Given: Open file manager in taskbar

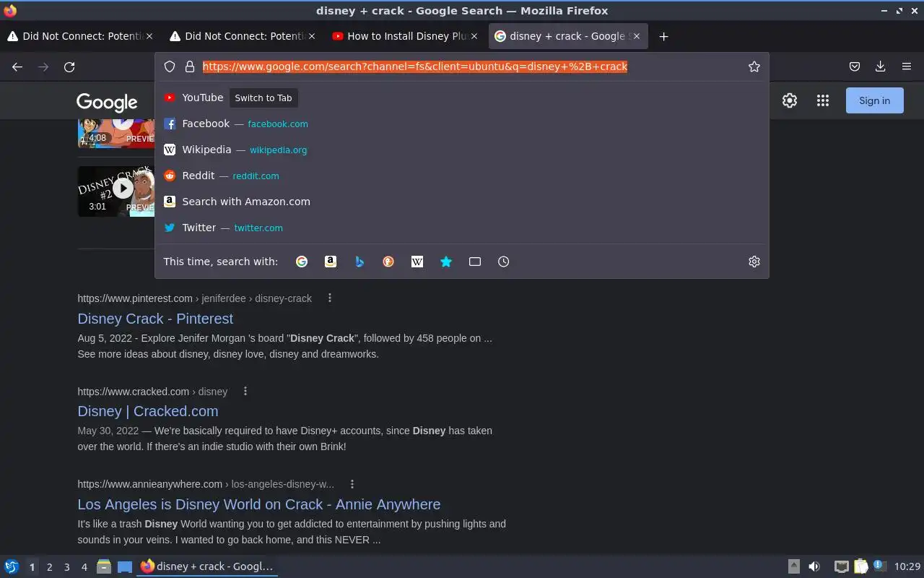Looking at the screenshot, I should coord(104,566).
